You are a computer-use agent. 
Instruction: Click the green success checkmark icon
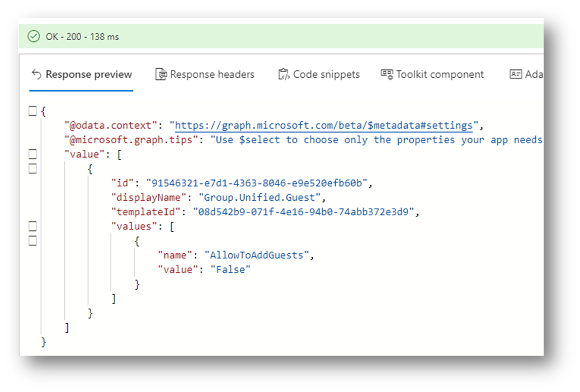[34, 36]
